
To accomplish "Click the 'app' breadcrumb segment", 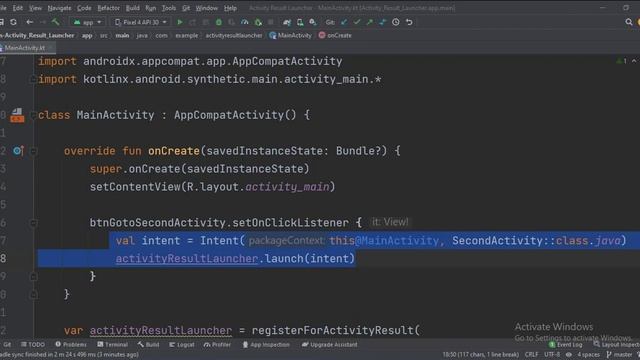I will pos(87,36).
